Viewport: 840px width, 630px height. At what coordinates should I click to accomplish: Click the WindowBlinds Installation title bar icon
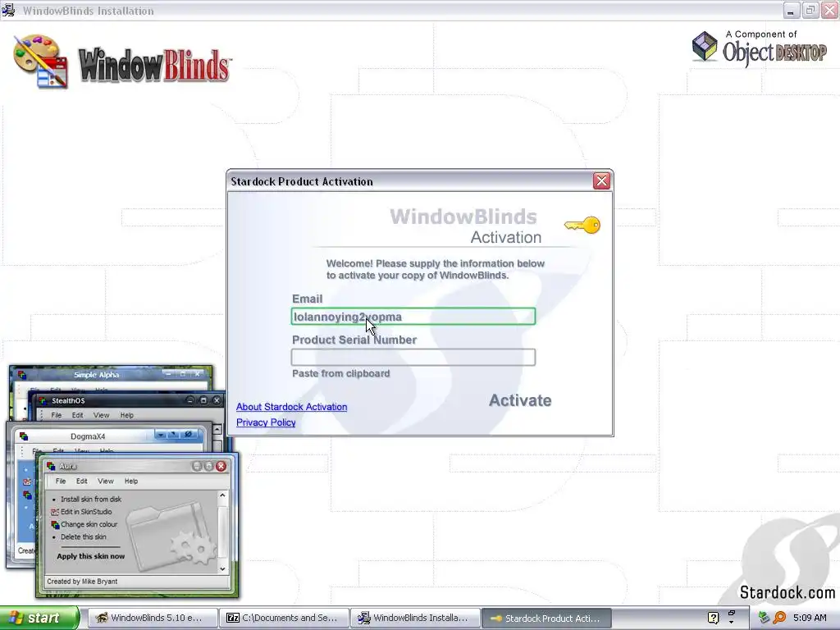click(x=8, y=10)
